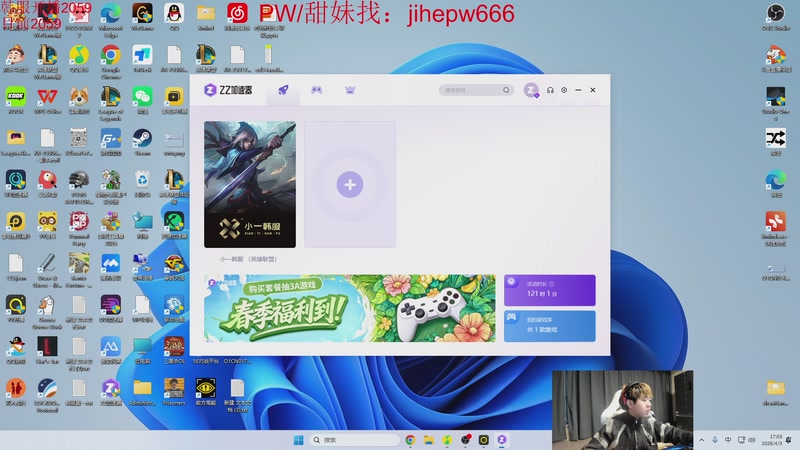Open WPS Office desktop shortcut
800x450 pixels.
point(47,99)
